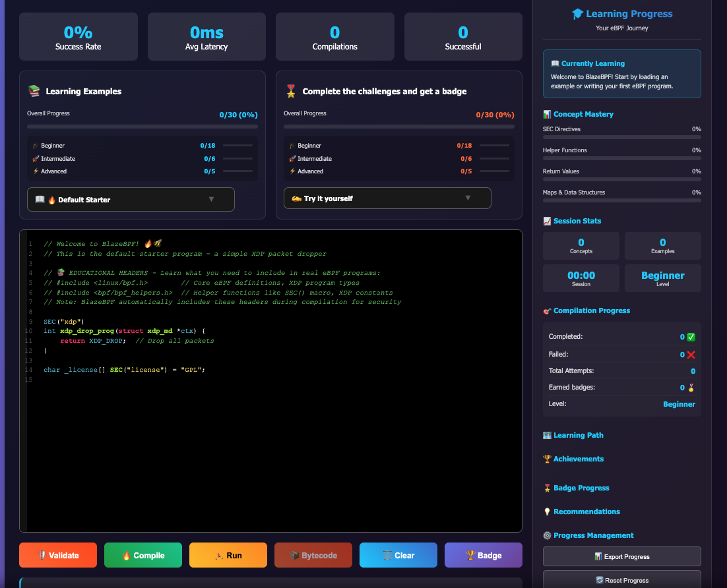Click the Success Rate stat card
Viewport: 727px width, 588px height.
click(79, 37)
